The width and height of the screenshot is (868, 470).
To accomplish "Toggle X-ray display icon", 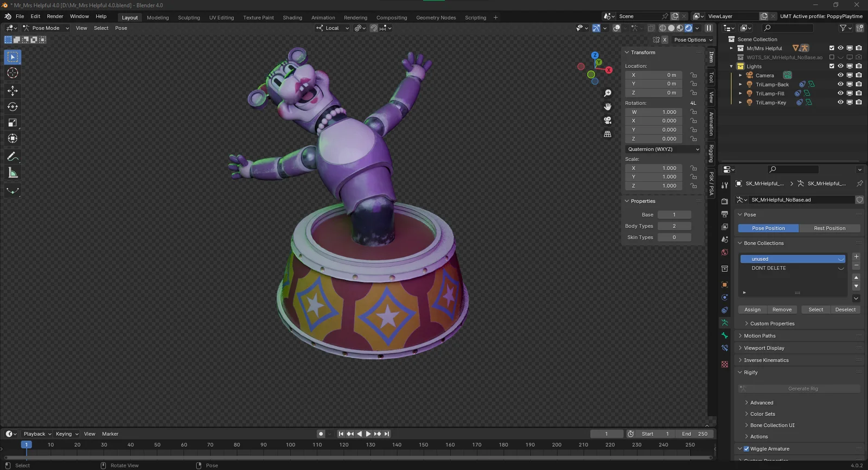I will pyautogui.click(x=651, y=28).
